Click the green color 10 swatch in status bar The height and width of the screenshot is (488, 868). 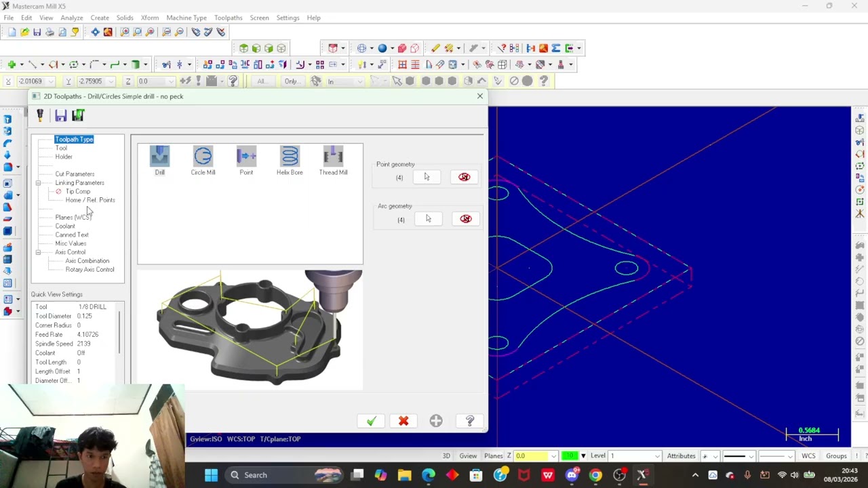[569, 456]
